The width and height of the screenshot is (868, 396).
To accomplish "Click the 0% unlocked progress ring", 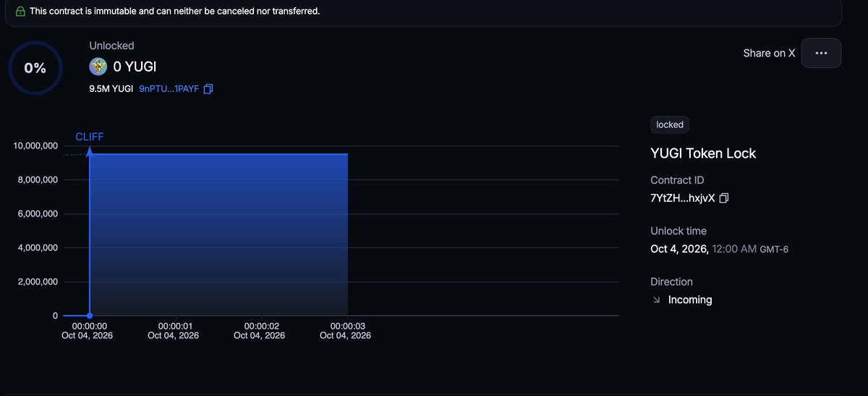I will pyautogui.click(x=35, y=68).
